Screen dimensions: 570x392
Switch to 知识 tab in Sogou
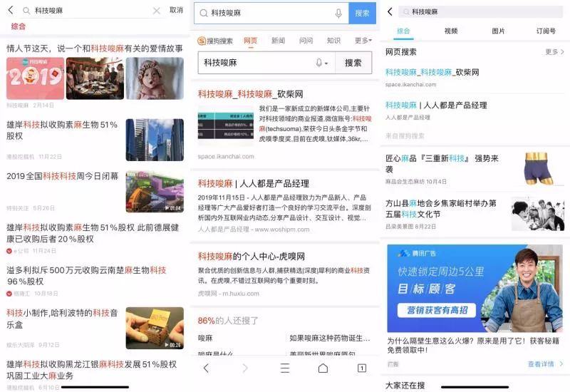pos(333,41)
